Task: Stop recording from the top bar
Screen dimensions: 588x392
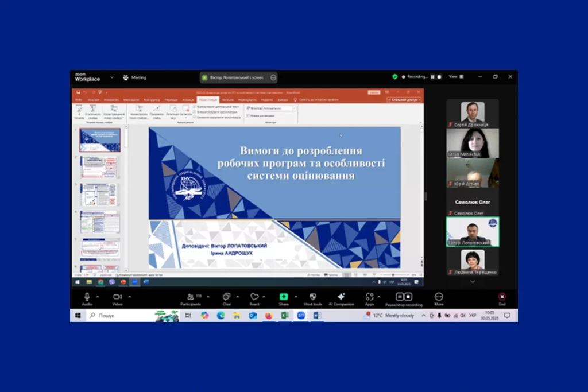Action: click(439, 77)
